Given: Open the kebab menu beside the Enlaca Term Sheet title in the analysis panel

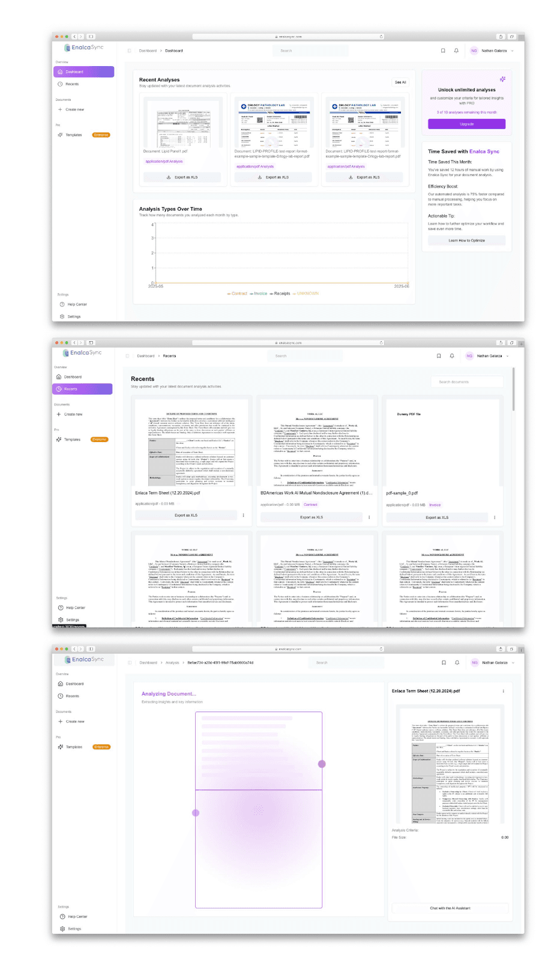Looking at the screenshot, I should pyautogui.click(x=503, y=691).
